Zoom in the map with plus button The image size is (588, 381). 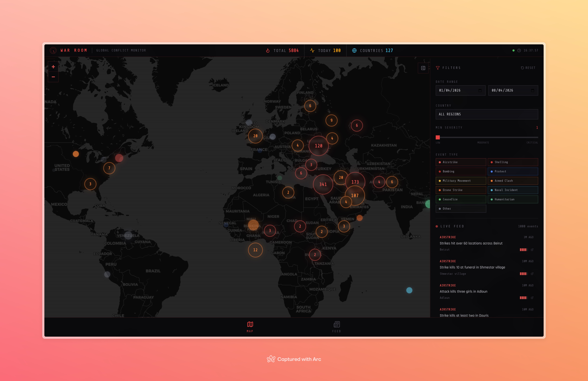point(53,67)
